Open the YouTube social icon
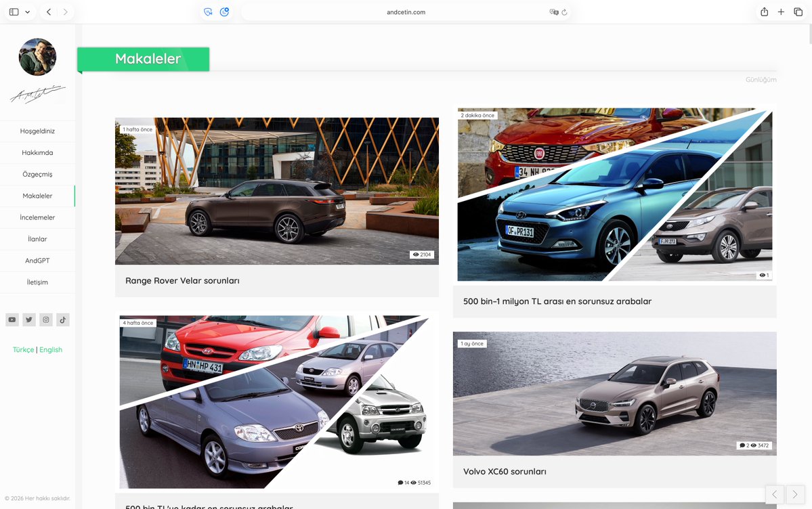Screen dimensions: 812x509 tap(12, 319)
